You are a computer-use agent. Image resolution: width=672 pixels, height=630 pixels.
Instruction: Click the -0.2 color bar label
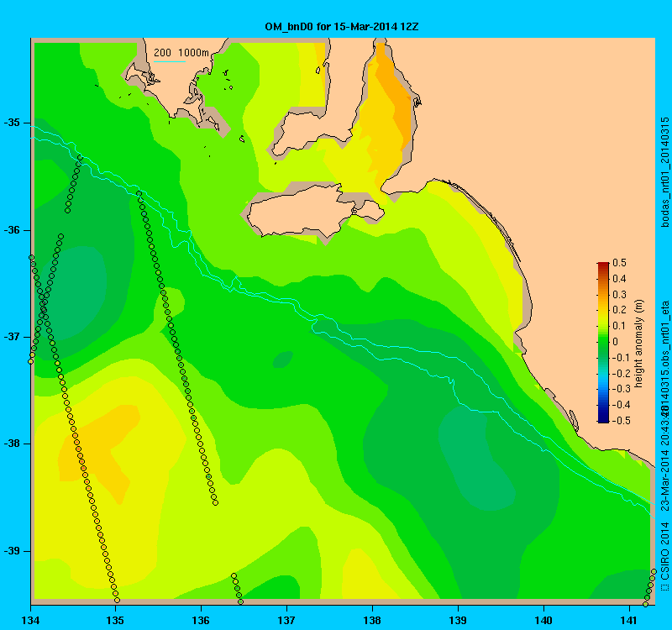point(621,373)
